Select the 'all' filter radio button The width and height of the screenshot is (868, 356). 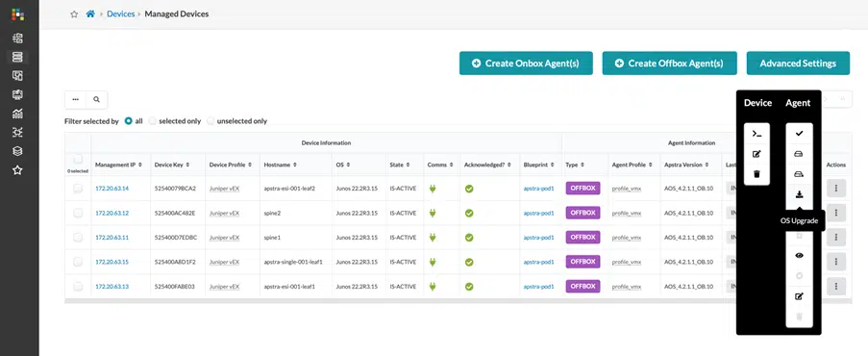(x=129, y=121)
